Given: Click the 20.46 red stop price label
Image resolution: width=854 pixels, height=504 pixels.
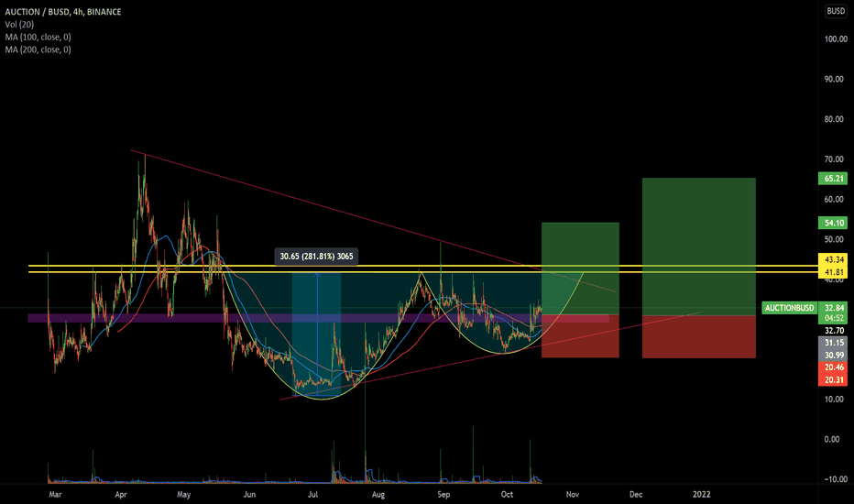Looking at the screenshot, I should coord(833,367).
